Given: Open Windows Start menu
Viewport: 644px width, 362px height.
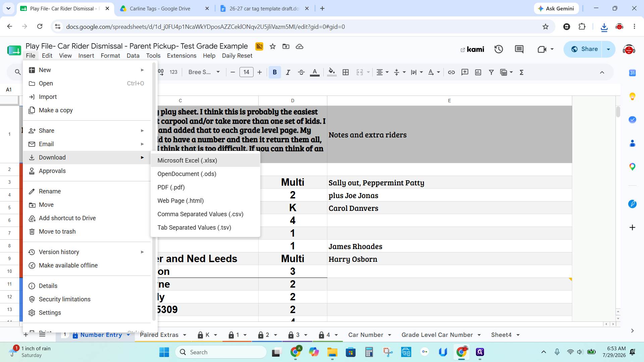Looking at the screenshot, I should coord(164,352).
